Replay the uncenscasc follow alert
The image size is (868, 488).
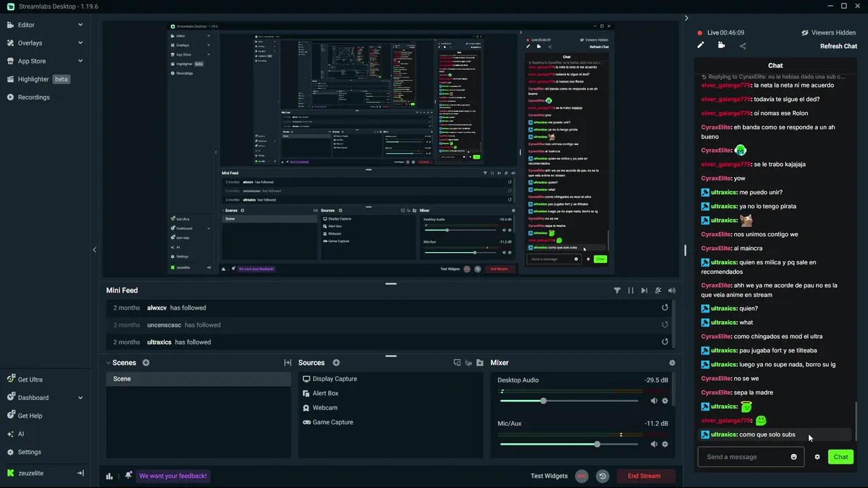665,325
